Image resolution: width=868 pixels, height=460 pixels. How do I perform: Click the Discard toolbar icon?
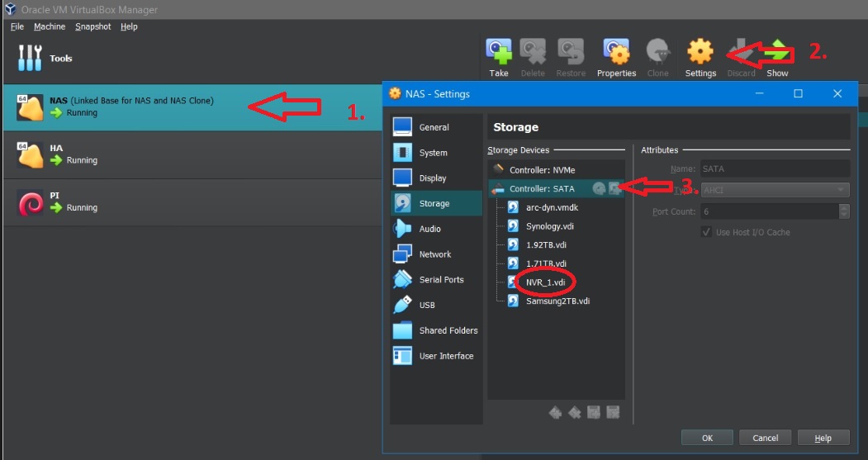741,58
